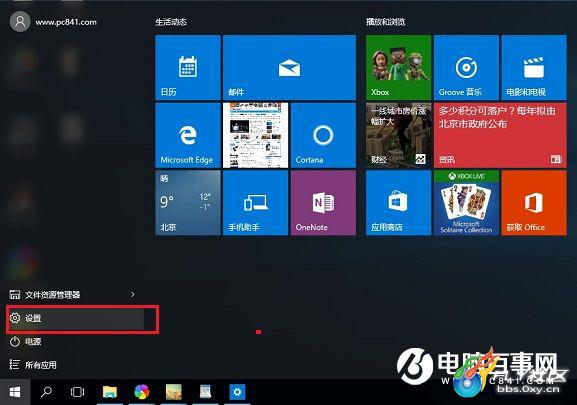Launch the Microsoft Edge tile

point(188,135)
